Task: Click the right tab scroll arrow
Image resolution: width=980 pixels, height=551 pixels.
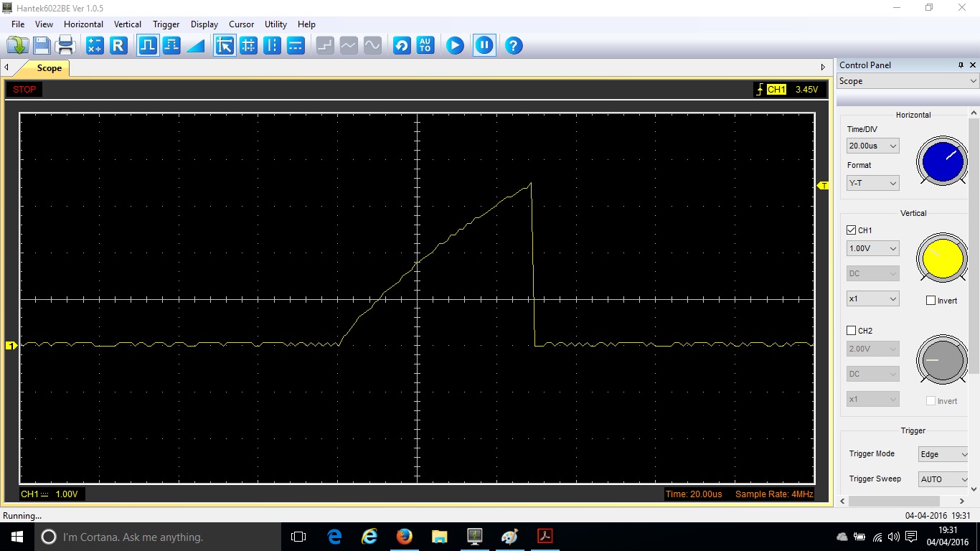Action: 824,67
